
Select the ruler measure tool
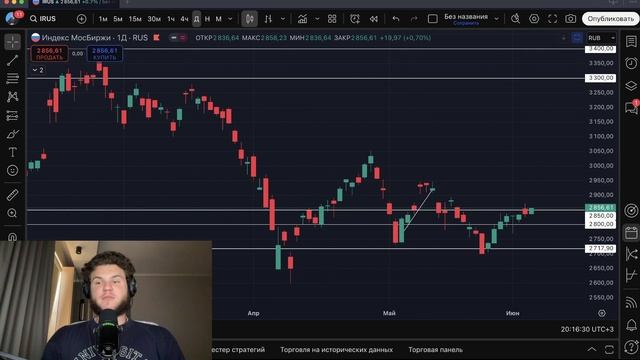pos(13,195)
